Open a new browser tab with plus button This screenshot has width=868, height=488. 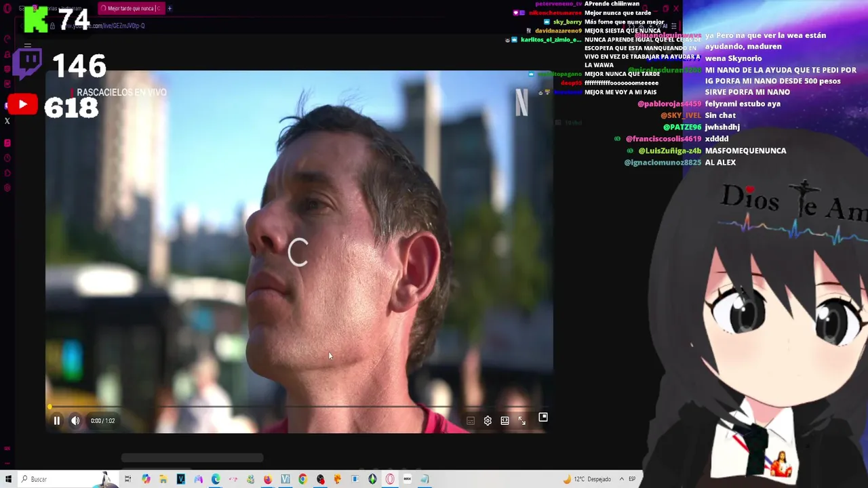click(x=170, y=9)
